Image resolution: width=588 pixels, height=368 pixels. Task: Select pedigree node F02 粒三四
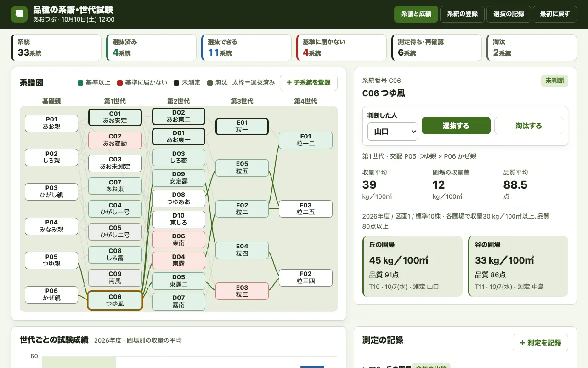coord(305,277)
